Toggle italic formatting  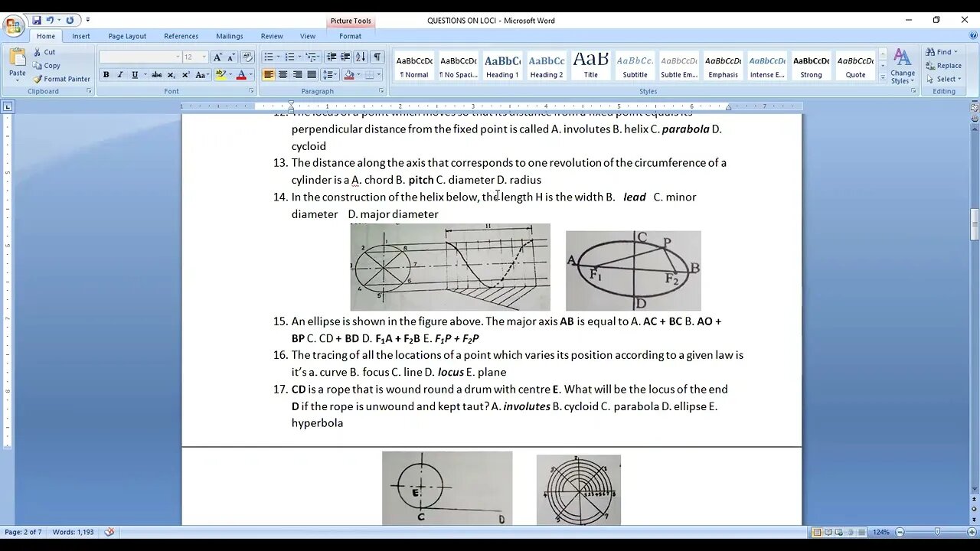click(x=120, y=75)
